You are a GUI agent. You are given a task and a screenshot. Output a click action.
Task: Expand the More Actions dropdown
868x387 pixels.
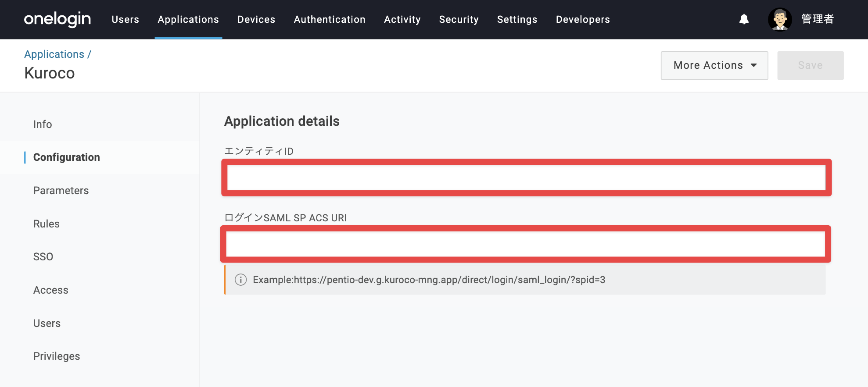click(714, 65)
